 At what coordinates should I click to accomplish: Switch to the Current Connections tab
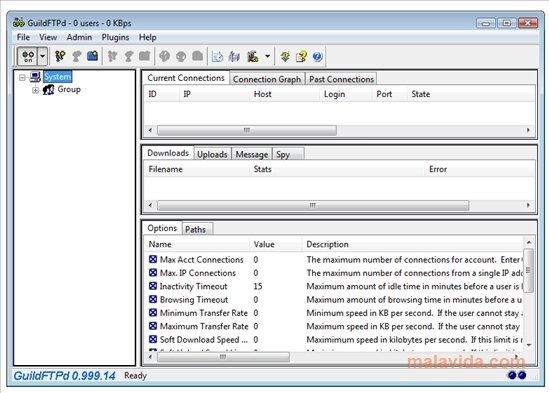(x=186, y=78)
